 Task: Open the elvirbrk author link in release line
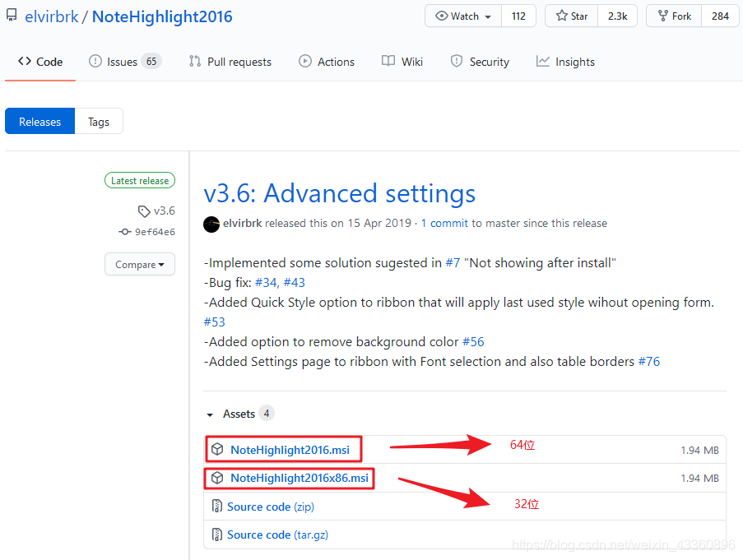[x=242, y=223]
